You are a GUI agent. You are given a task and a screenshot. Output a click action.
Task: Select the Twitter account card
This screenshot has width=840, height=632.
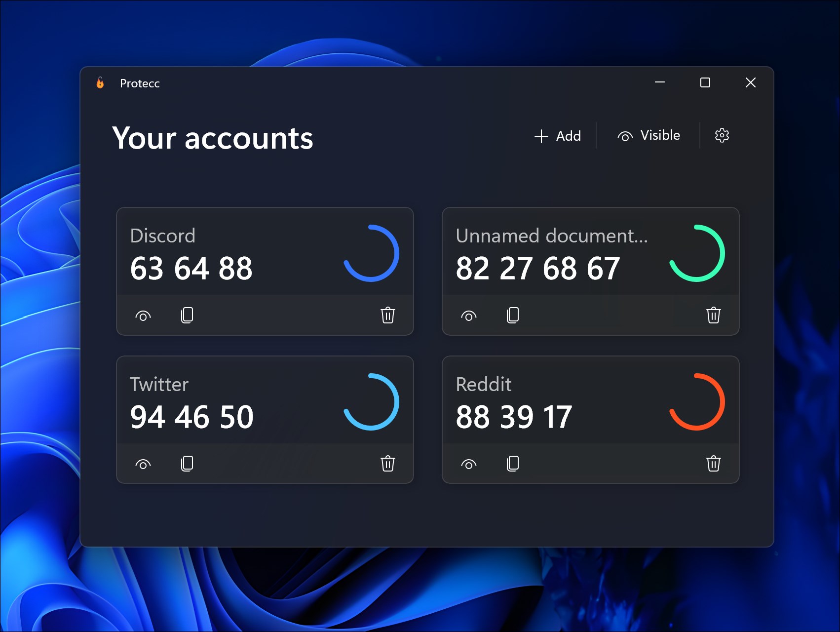pos(265,400)
